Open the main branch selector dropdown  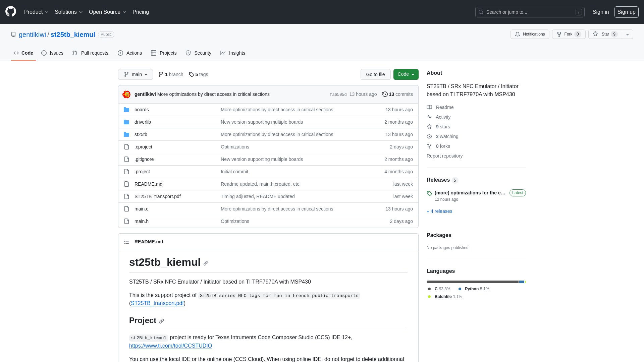click(x=136, y=74)
